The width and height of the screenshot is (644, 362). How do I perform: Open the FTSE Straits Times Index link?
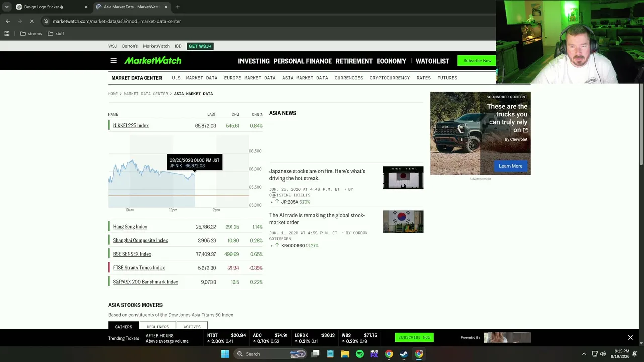tap(139, 268)
